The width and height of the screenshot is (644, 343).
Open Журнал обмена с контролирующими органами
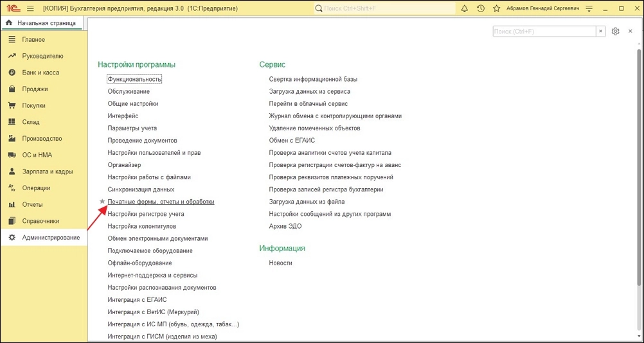coord(335,116)
